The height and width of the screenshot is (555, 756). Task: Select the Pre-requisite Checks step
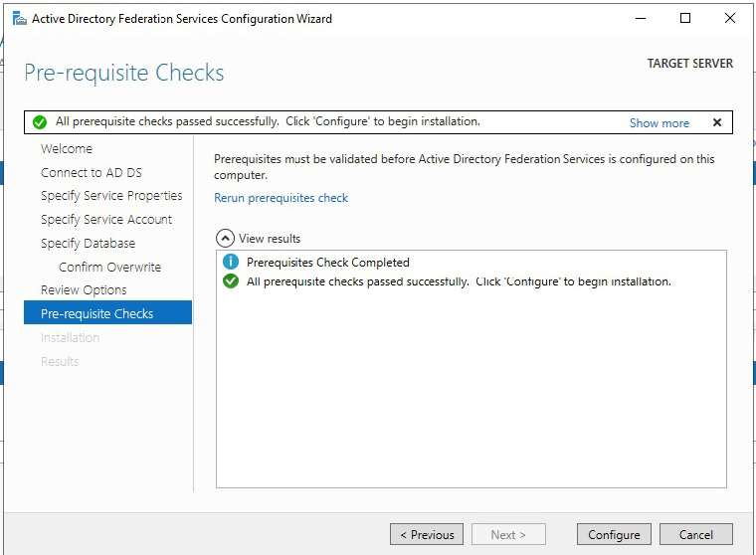(x=108, y=312)
